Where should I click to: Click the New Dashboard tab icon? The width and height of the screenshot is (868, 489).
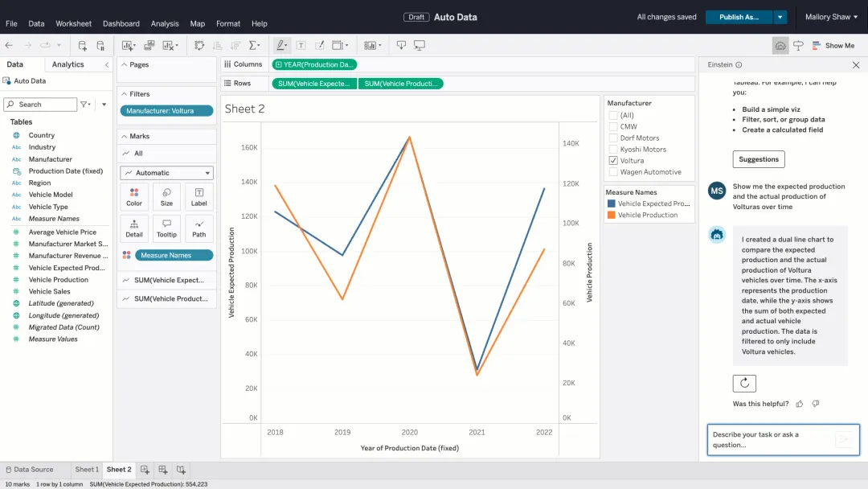[x=162, y=470]
